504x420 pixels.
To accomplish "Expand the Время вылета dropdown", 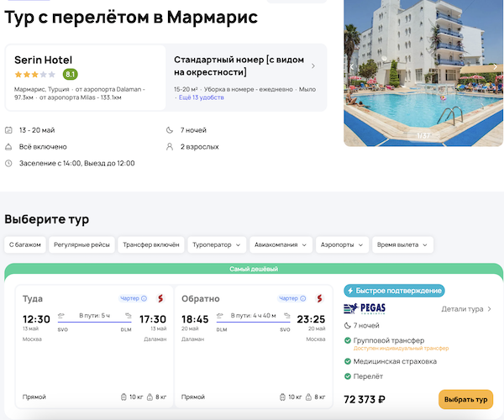I will click(403, 245).
